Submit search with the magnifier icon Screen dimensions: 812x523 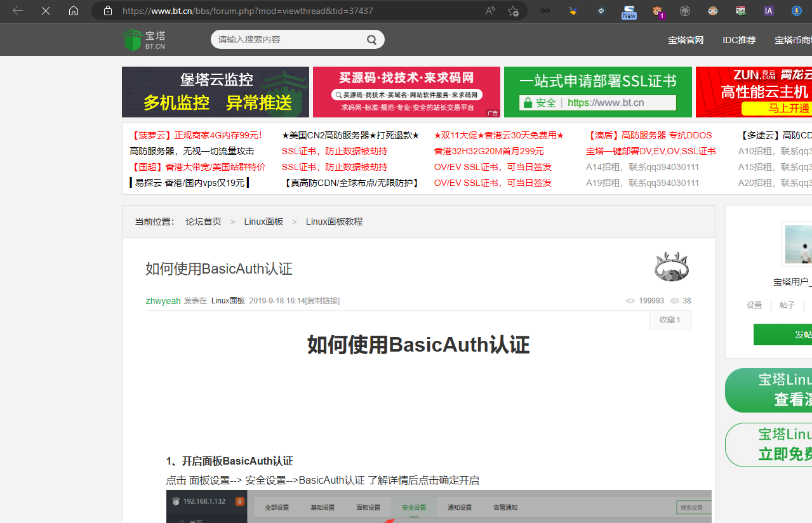coord(371,39)
